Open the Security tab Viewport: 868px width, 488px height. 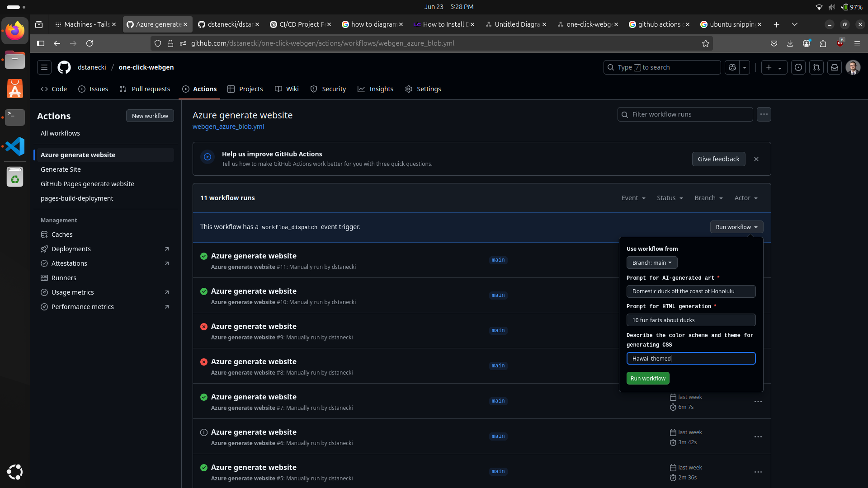coord(328,89)
